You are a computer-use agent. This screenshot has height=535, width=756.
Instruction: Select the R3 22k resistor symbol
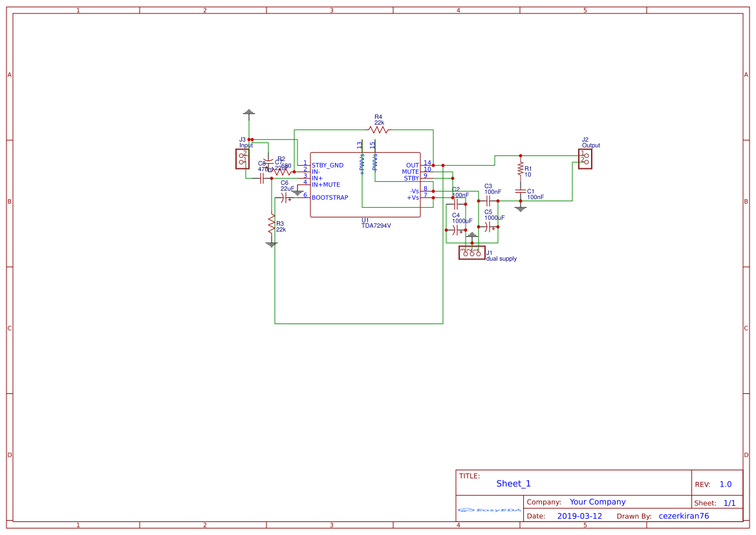[272, 224]
